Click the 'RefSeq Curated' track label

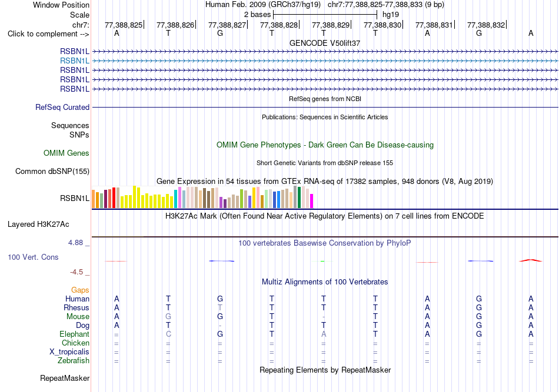click(x=62, y=107)
